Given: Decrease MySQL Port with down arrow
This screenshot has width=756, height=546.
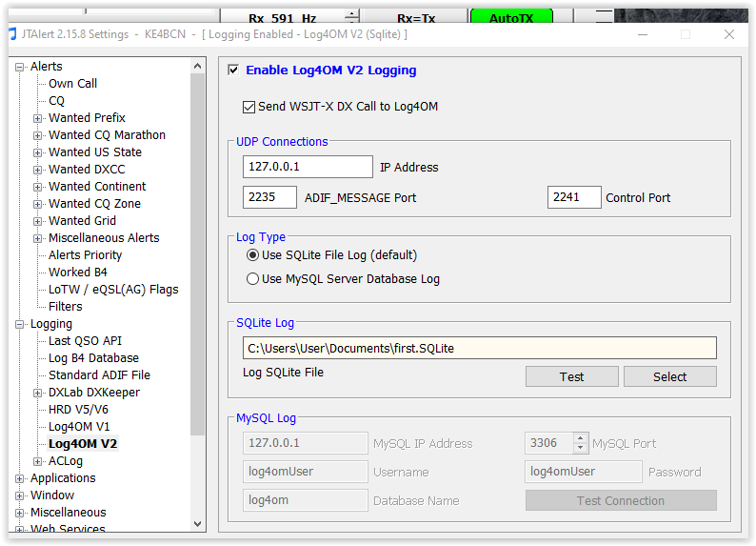Looking at the screenshot, I should 581,448.
